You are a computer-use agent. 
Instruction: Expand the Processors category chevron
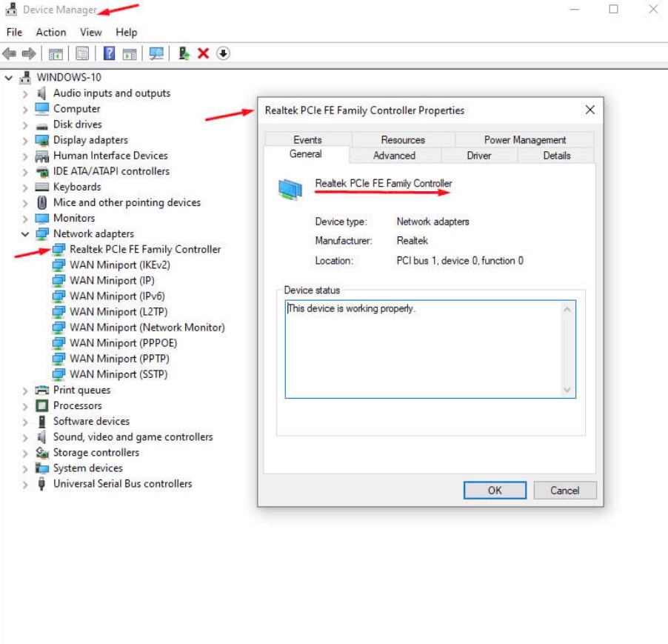[x=25, y=406]
